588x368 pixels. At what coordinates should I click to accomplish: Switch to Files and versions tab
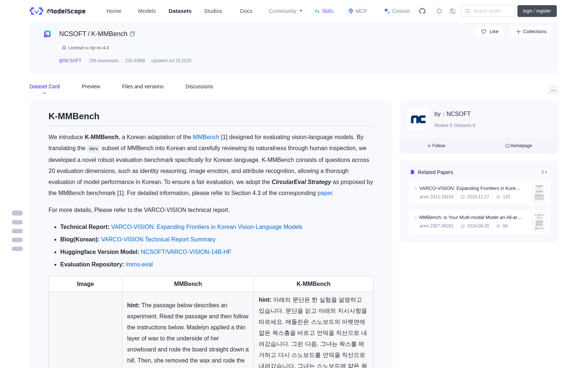(x=143, y=86)
